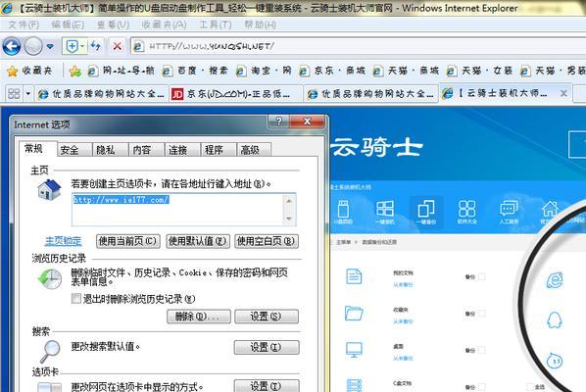Click the U盘启动 USB drive icon
The height and width of the screenshot is (392, 586).
coord(343,209)
